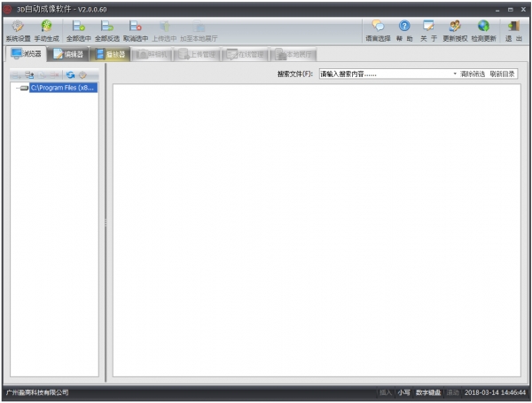The image size is (532, 403).
Task: Open the 本地展厅 local gallery tab
Action: pyautogui.click(x=293, y=54)
